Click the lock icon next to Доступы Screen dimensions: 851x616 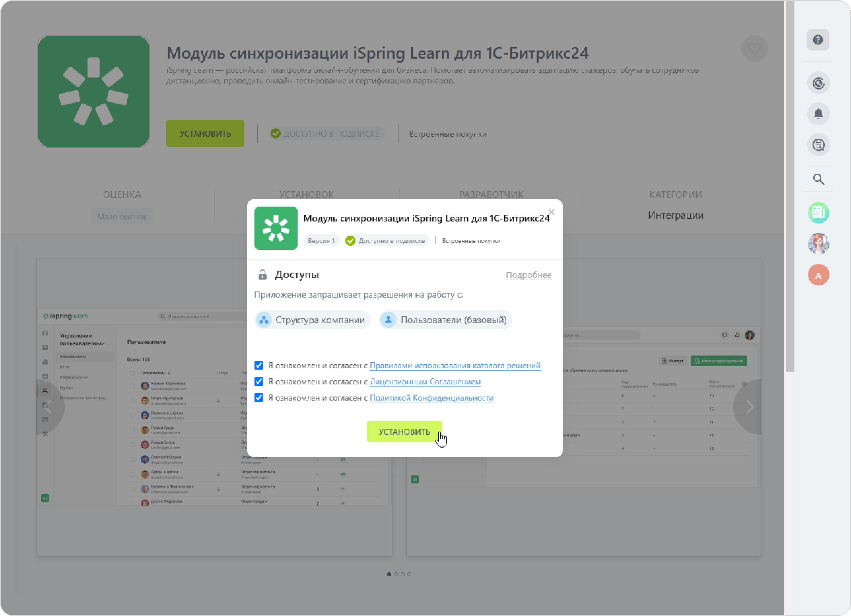pyautogui.click(x=262, y=275)
